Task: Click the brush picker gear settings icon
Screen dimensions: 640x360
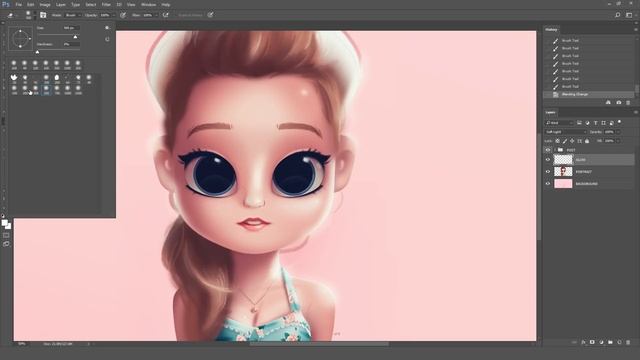Action: pos(107,28)
